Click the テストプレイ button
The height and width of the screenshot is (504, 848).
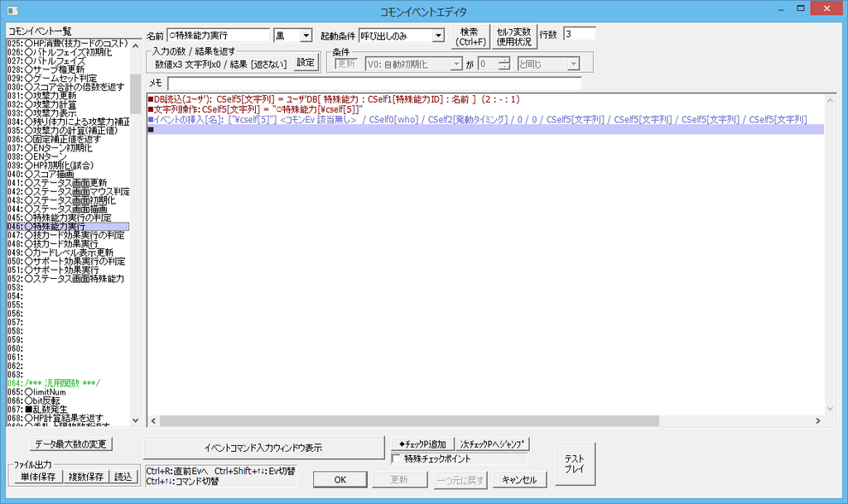[x=575, y=464]
